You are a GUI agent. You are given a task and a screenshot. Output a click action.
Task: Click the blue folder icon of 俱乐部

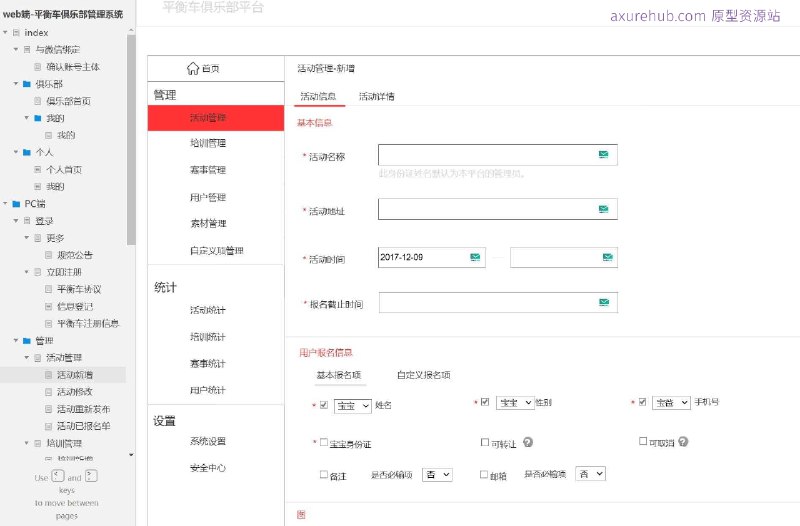pos(27,84)
